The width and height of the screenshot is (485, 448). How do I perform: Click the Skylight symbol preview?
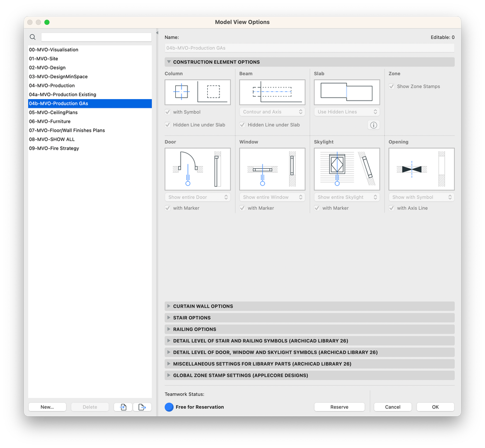coord(347,169)
